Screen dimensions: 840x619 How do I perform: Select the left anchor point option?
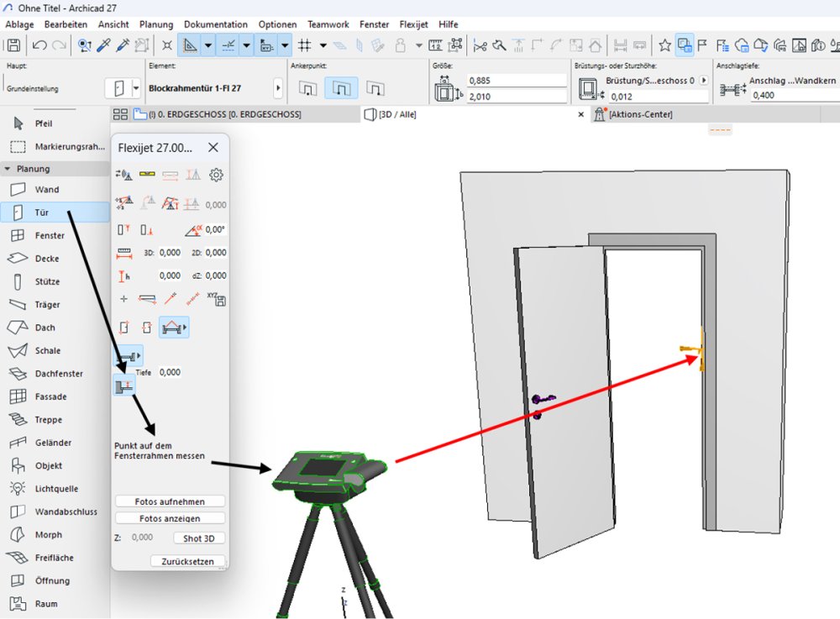point(307,88)
